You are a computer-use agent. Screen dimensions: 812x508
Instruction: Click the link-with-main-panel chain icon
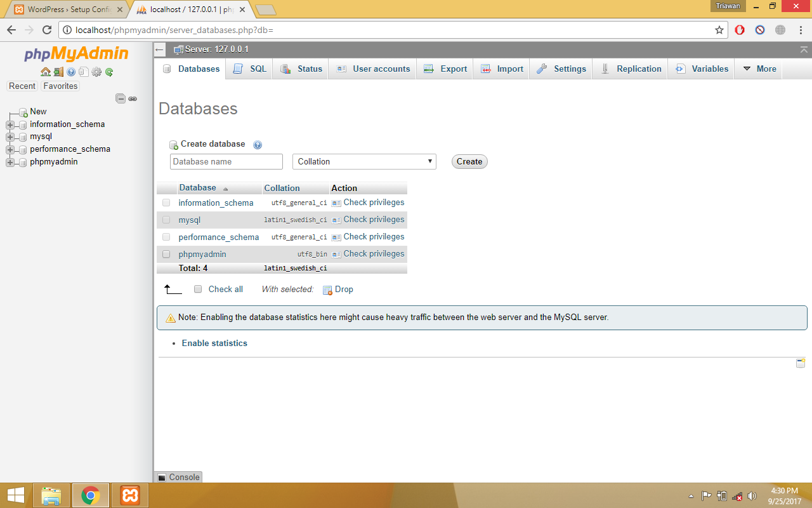pos(133,98)
